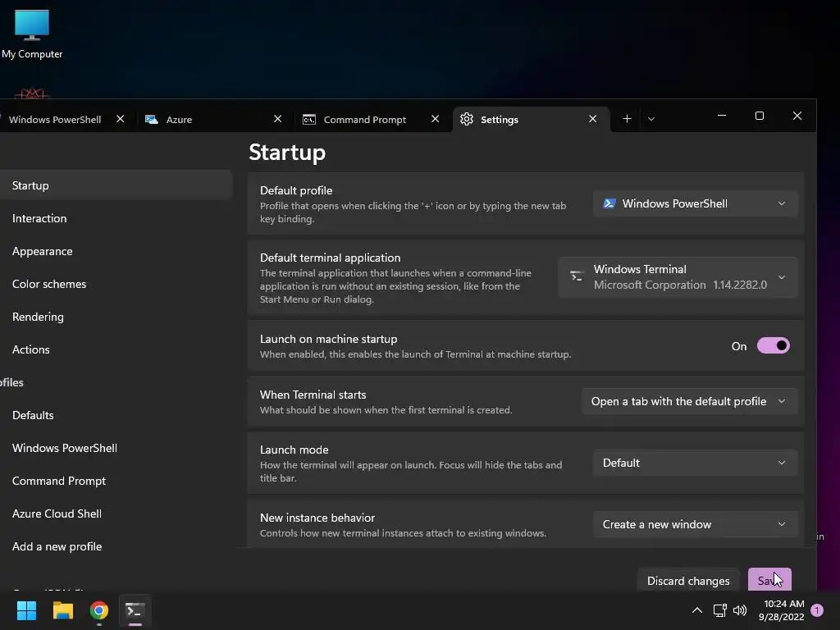Close the Windows PowerShell tab
Viewport: 840px width, 630px height.
(121, 119)
